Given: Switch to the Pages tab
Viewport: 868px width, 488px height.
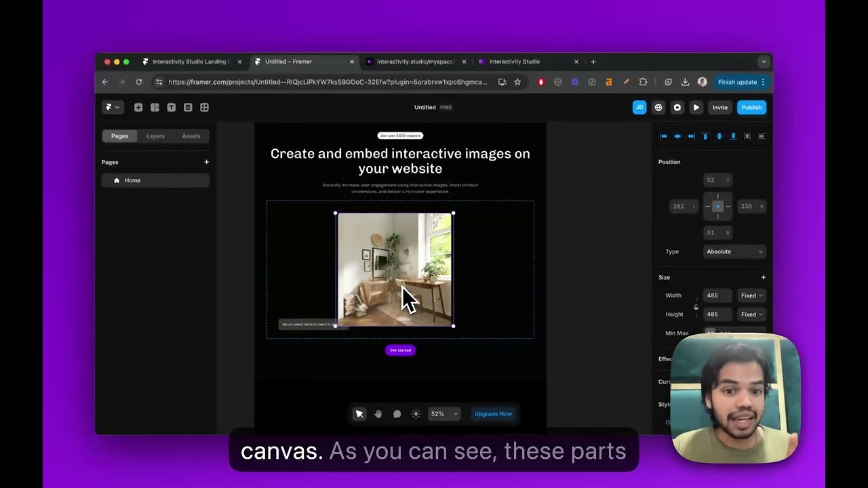Looking at the screenshot, I should click(x=119, y=136).
